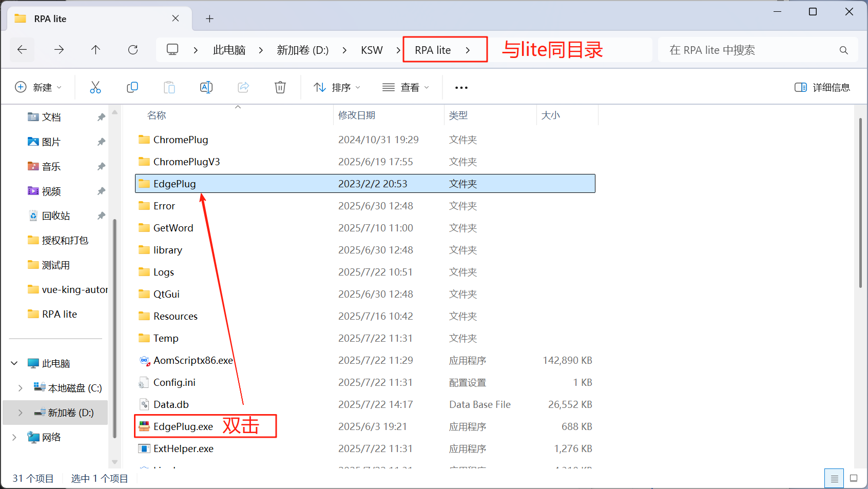Sort by the 修改日期 column header
Image resolution: width=868 pixels, height=489 pixels.
pos(356,115)
